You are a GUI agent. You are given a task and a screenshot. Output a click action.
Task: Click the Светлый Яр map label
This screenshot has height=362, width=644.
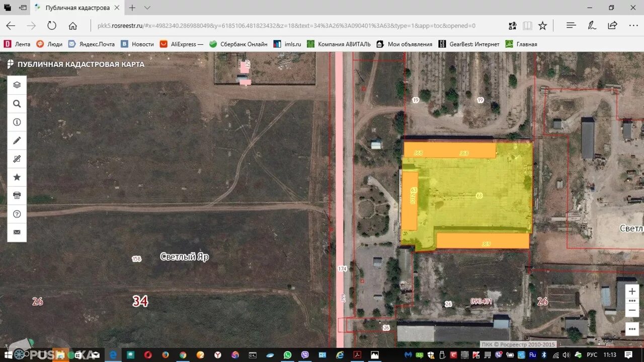pyautogui.click(x=184, y=257)
